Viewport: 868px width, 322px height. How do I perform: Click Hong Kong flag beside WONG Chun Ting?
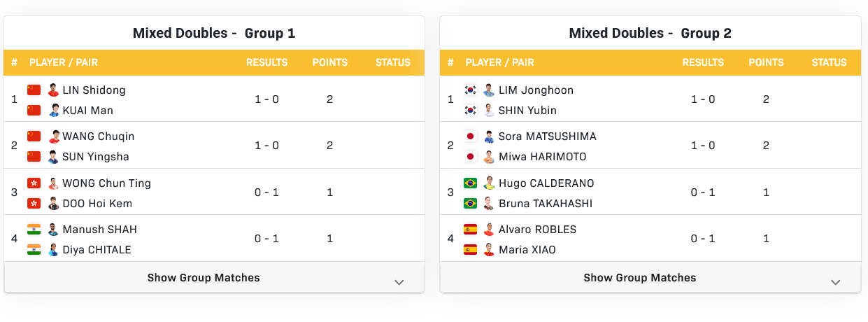pyautogui.click(x=34, y=183)
